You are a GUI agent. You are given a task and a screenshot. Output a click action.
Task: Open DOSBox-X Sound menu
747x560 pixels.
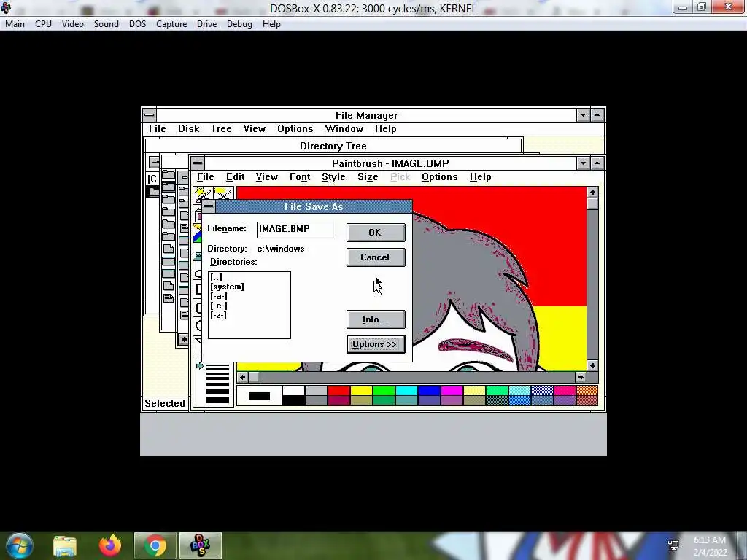point(107,24)
